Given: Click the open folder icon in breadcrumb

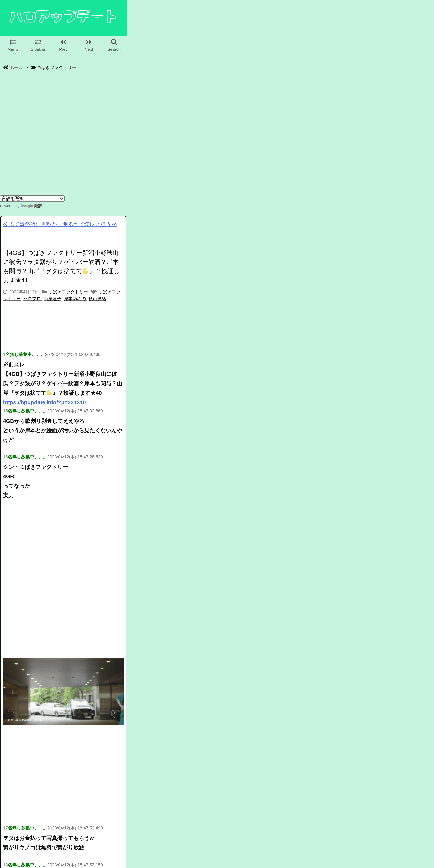Looking at the screenshot, I should [33, 67].
